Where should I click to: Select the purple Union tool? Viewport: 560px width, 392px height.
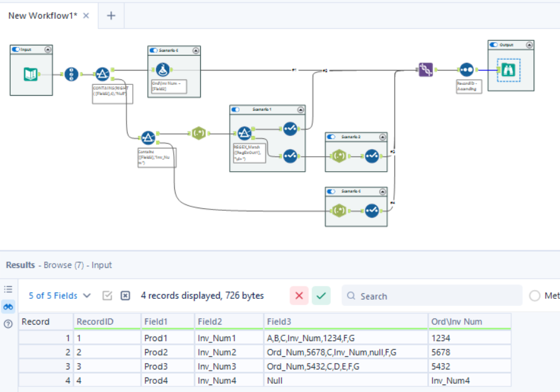coord(426,70)
